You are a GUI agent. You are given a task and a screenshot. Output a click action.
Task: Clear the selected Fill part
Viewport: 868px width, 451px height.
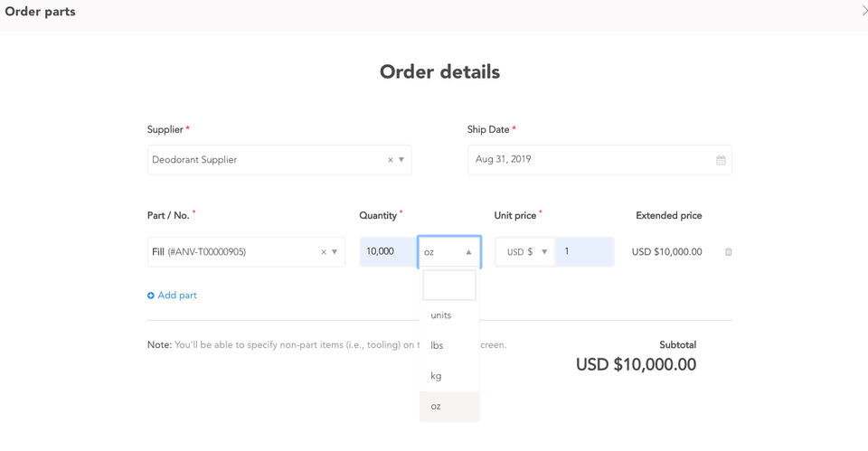(x=323, y=252)
